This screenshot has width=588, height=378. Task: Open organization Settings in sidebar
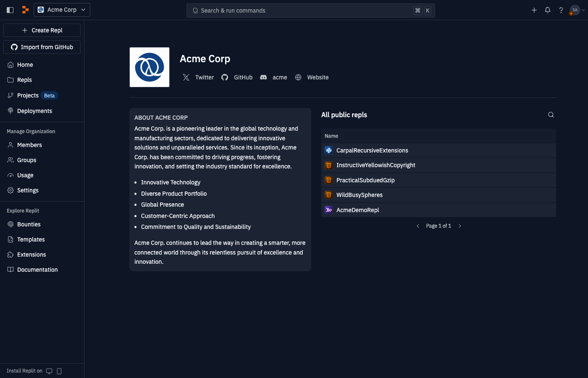coord(42,190)
